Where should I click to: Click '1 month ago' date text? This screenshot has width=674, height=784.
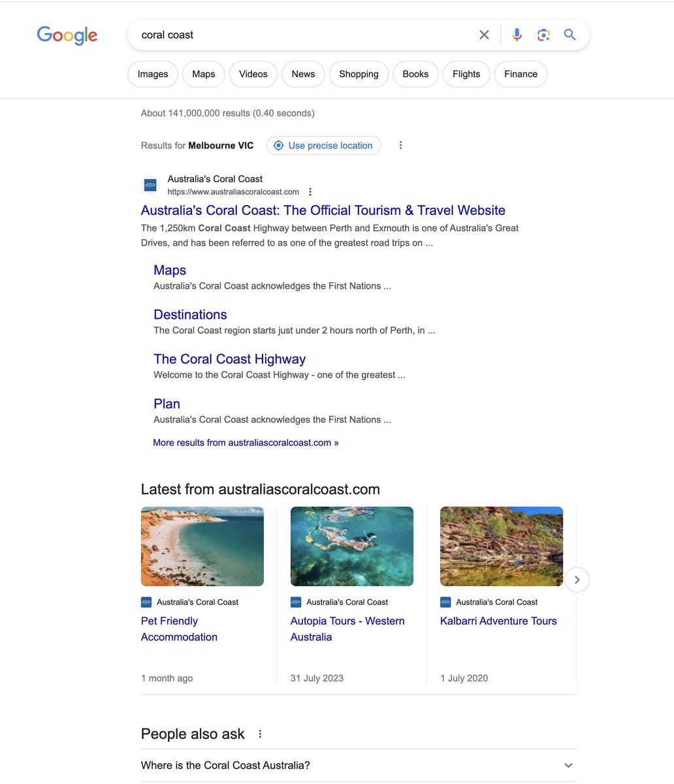point(167,678)
